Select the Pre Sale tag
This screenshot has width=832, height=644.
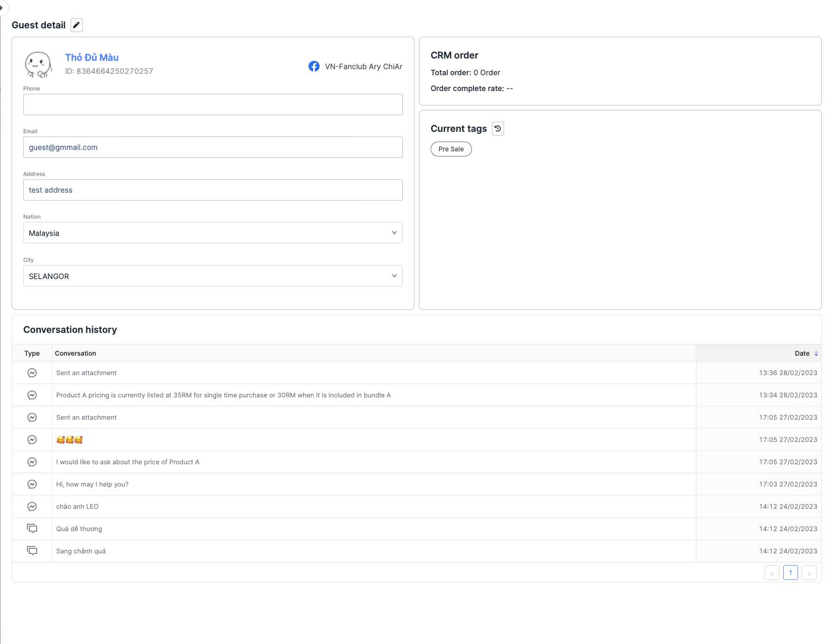coord(451,149)
